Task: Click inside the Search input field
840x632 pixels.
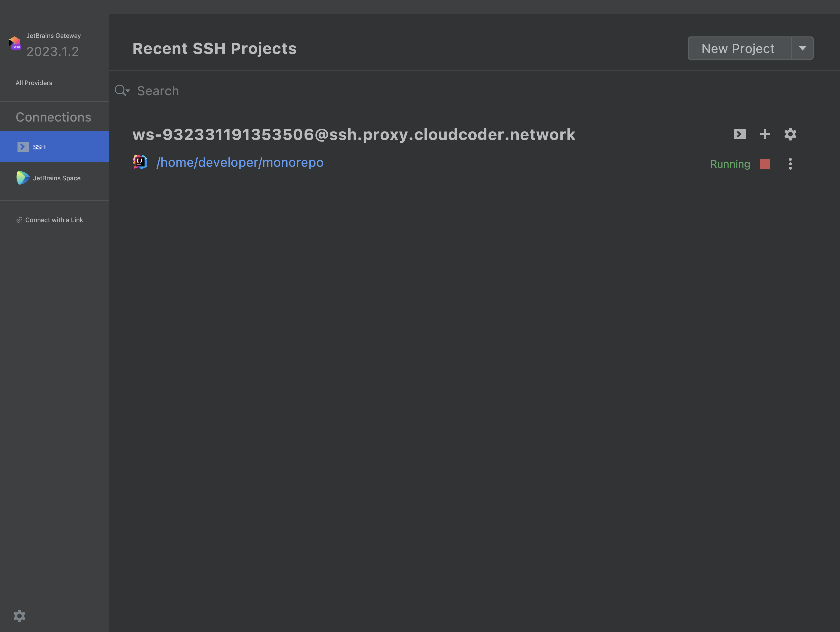Action: pos(266,90)
